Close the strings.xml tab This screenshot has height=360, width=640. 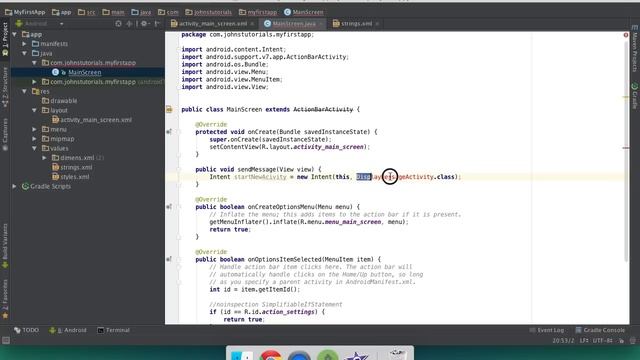point(377,24)
